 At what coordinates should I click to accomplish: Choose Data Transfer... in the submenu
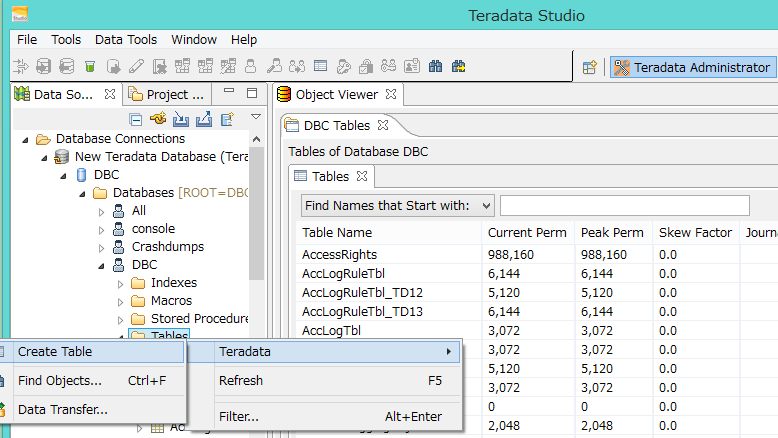coord(92,410)
